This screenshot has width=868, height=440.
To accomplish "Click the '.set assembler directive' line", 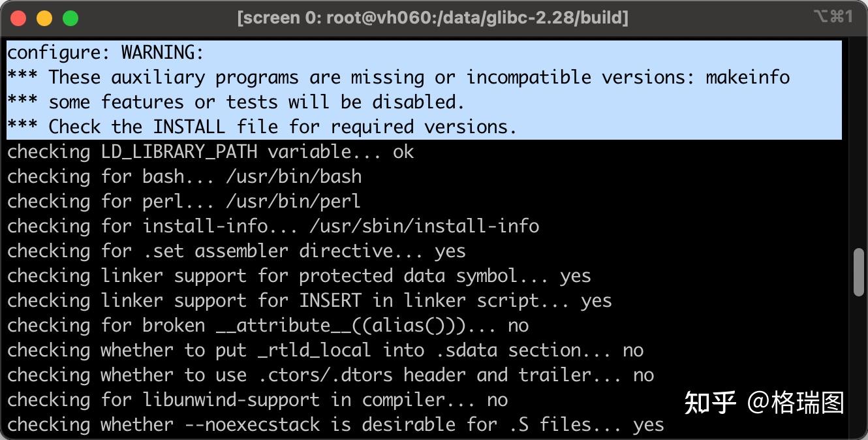I will tap(237, 251).
